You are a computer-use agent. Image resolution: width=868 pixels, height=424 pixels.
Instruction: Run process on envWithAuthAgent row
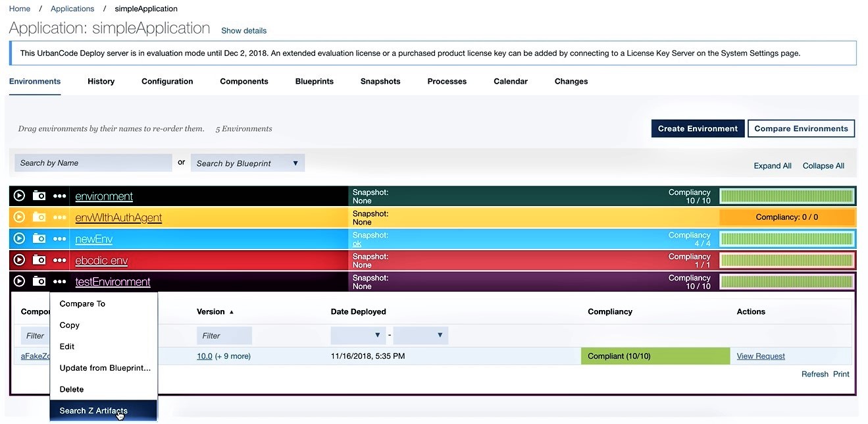pos(19,217)
